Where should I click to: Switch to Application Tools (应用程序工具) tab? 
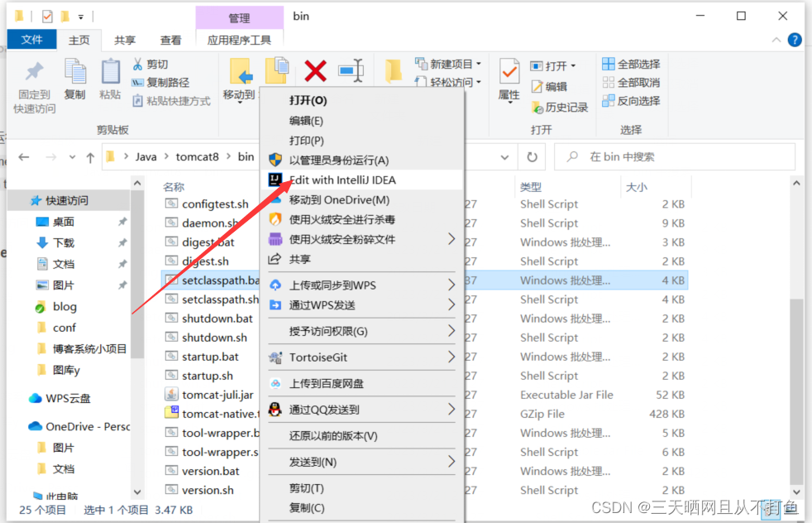(239, 40)
